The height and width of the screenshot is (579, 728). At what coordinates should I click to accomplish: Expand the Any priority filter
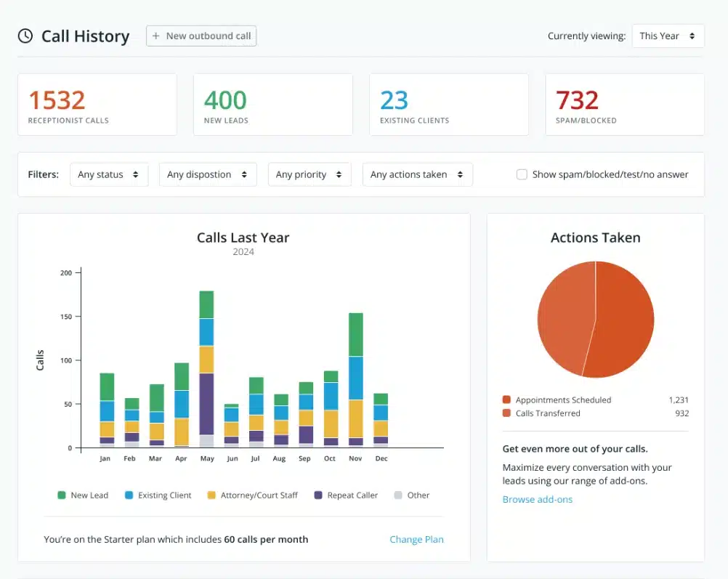tap(309, 174)
